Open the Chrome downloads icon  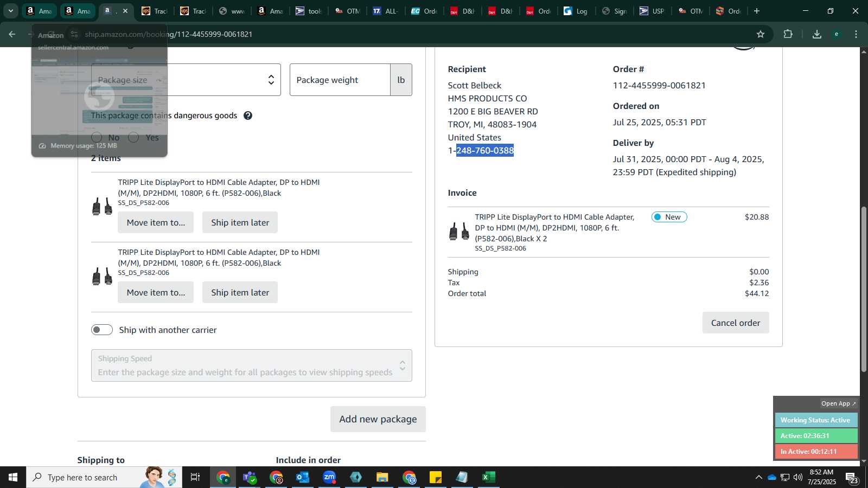tap(816, 34)
